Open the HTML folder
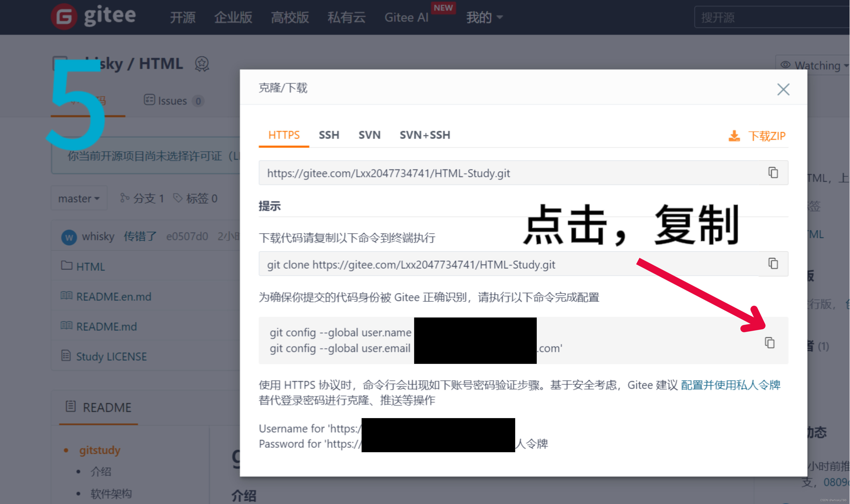 90,267
